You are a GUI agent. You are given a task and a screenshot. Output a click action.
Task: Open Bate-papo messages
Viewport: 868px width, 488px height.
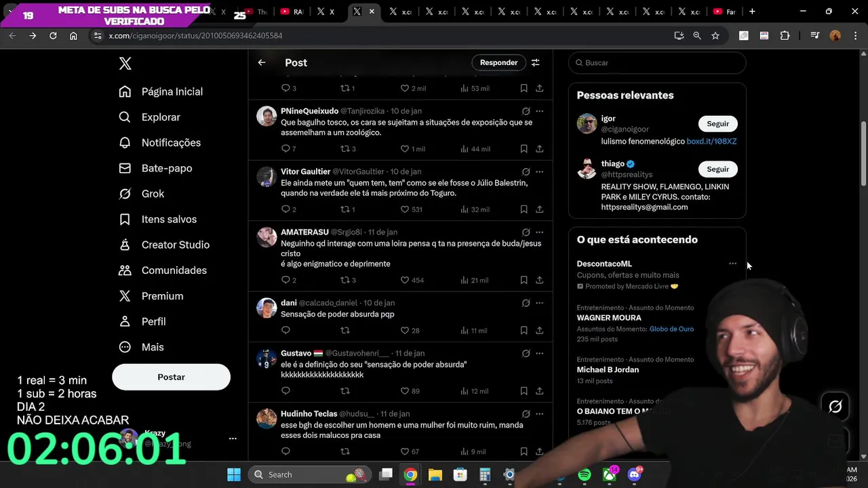coord(155,168)
